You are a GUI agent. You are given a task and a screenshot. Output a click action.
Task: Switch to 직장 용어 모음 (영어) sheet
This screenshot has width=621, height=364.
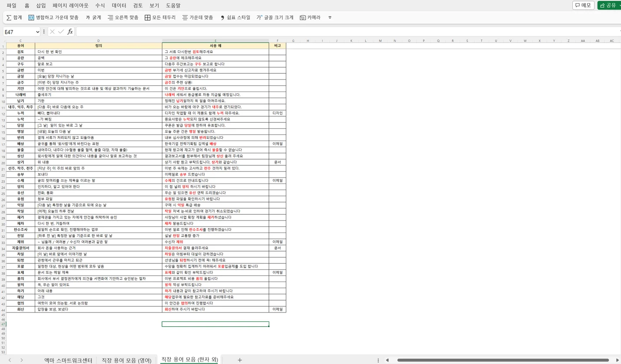click(x=126, y=360)
